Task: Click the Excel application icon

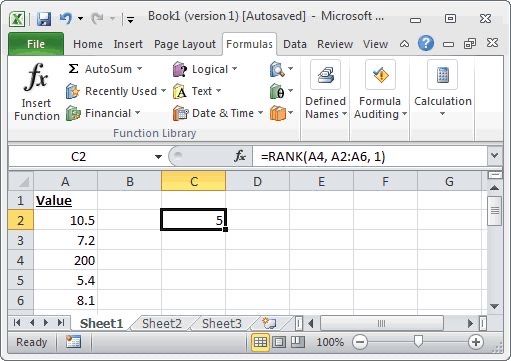Action: (17, 19)
